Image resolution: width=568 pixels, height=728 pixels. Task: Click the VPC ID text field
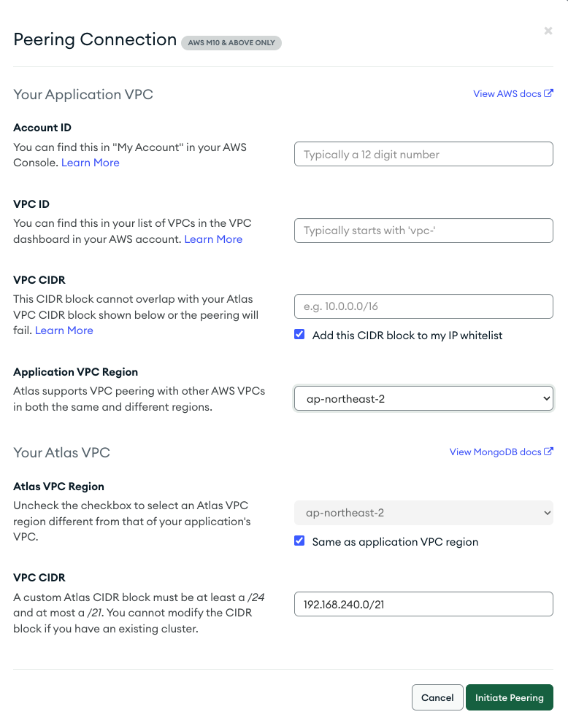(423, 231)
